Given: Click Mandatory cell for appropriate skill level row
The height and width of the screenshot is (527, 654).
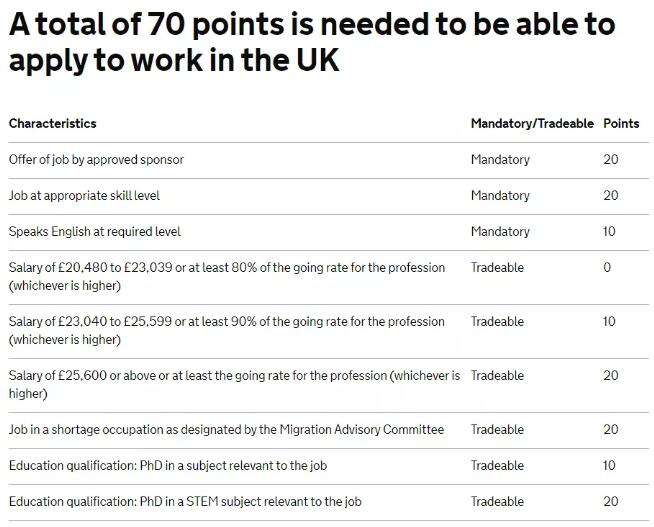Looking at the screenshot, I should 500,196.
